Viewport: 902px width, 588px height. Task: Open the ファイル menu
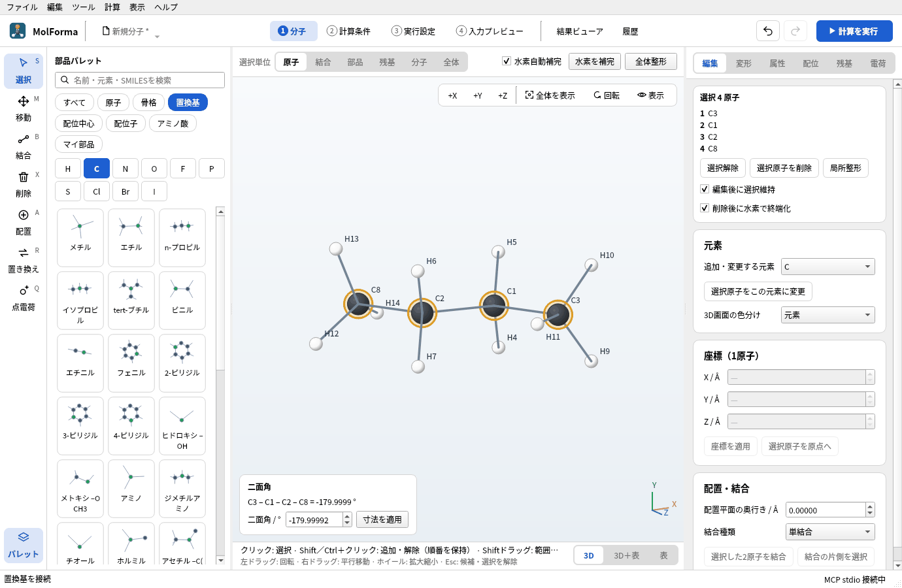click(x=22, y=7)
